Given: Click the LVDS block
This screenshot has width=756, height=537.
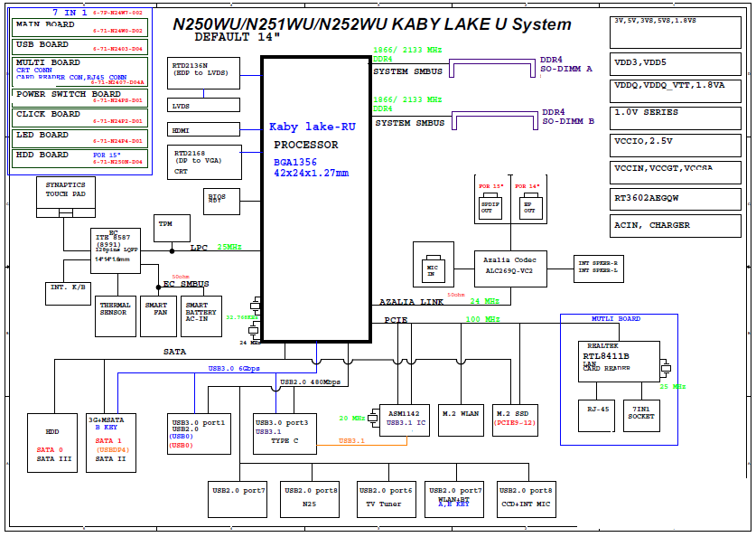Looking at the screenshot, I should (203, 105).
